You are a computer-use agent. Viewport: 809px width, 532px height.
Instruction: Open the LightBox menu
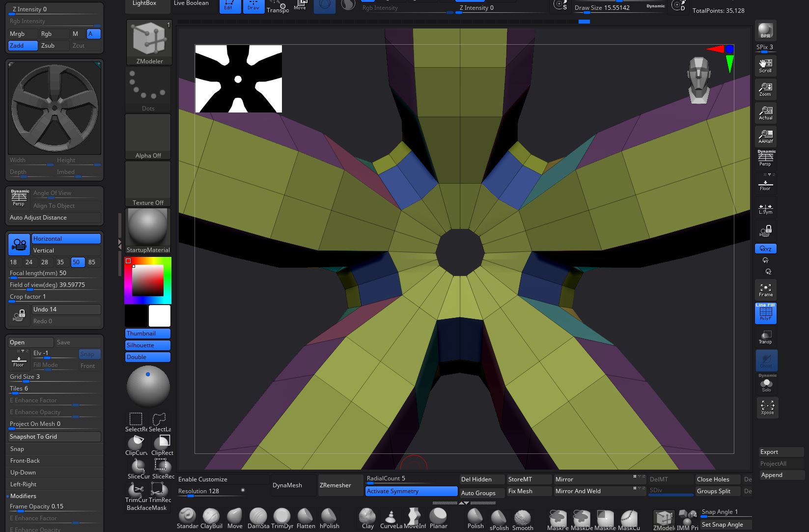click(144, 3)
